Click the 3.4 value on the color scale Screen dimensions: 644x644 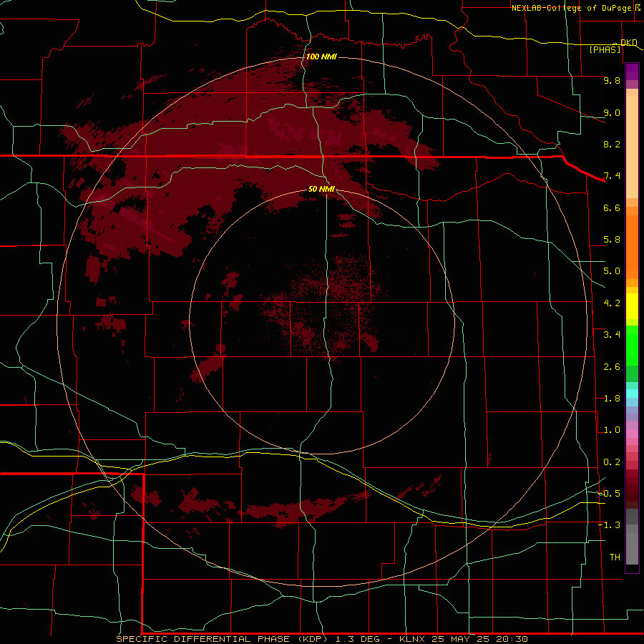(612, 335)
